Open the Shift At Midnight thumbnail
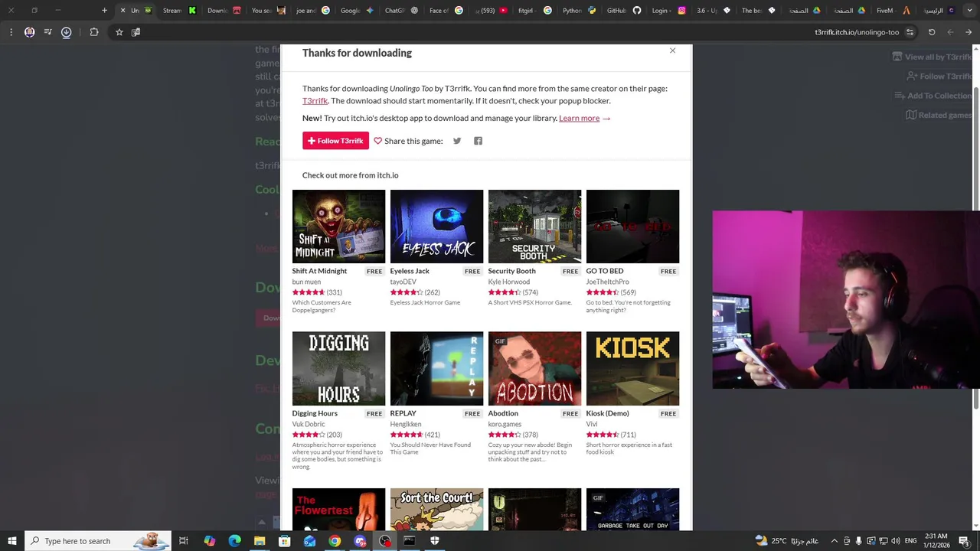 point(338,226)
